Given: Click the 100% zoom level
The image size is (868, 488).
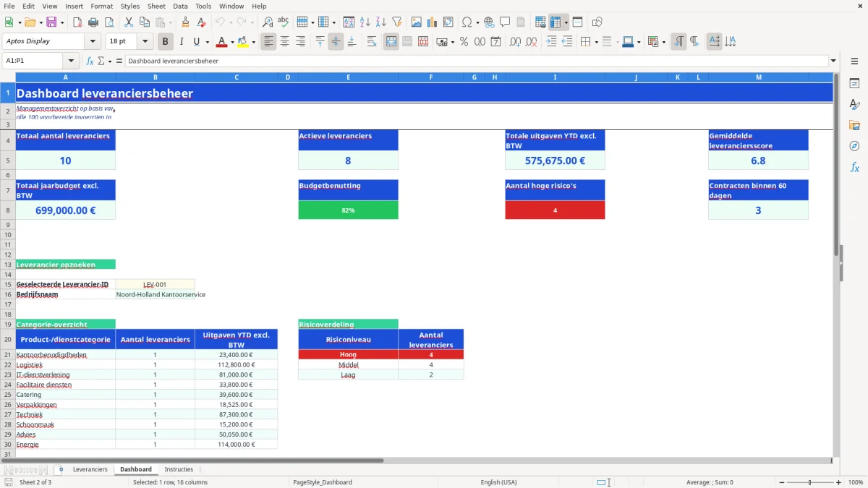Looking at the screenshot, I should [x=856, y=482].
